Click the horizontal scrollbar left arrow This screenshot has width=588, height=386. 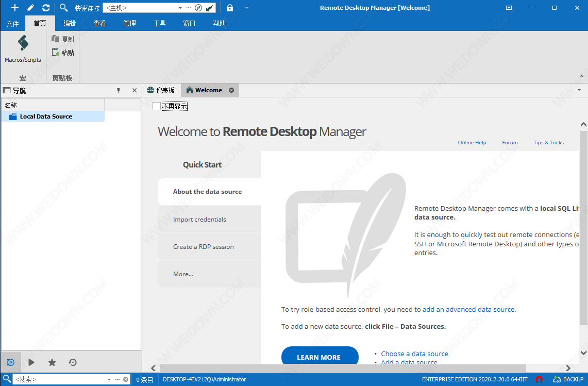pyautogui.click(x=153, y=368)
